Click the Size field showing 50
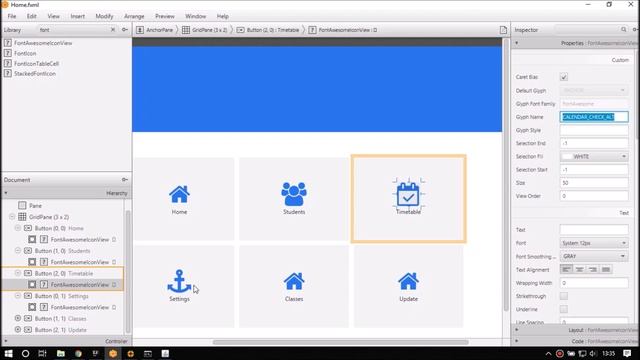 pos(594,183)
